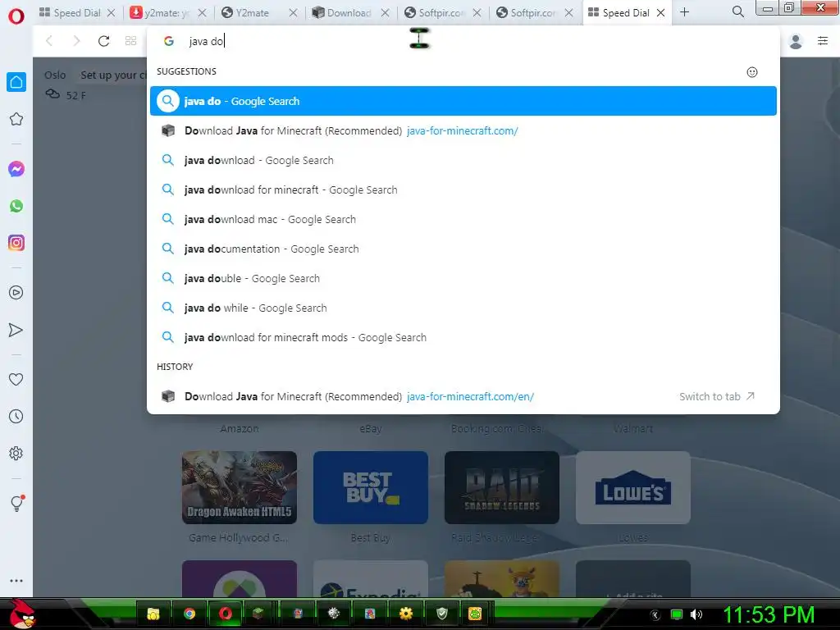Open the Opera main menu logo
840x630 pixels.
16,16
